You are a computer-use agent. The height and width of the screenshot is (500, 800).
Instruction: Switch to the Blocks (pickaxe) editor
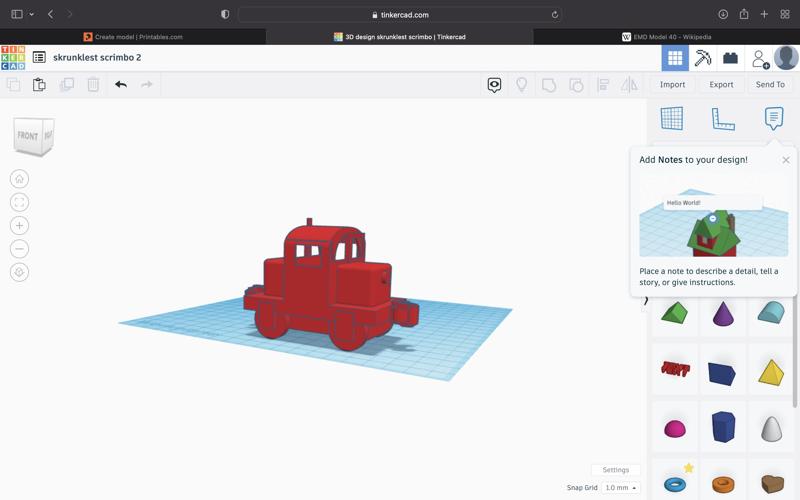point(703,58)
